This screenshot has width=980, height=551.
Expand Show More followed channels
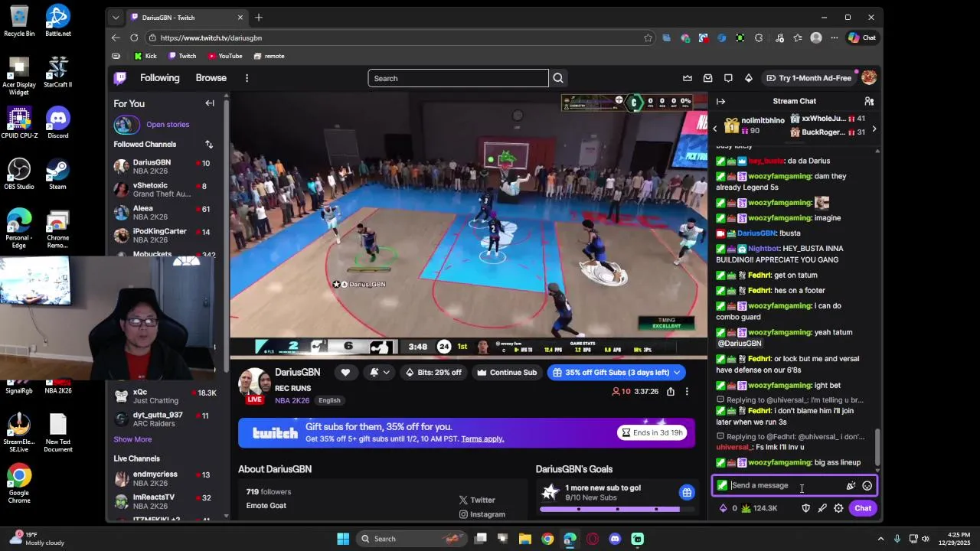point(132,439)
